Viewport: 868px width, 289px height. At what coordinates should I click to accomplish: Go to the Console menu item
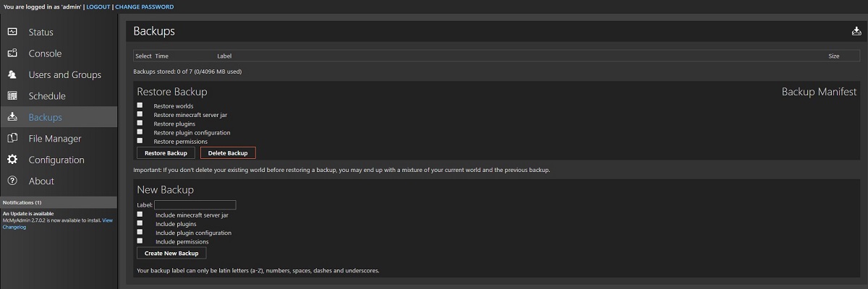pyautogui.click(x=45, y=53)
